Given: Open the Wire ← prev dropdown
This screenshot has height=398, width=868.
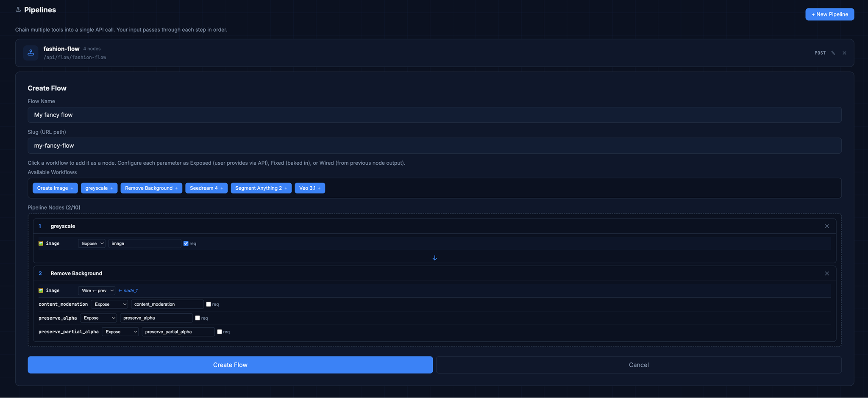Looking at the screenshot, I should pyautogui.click(x=97, y=290).
